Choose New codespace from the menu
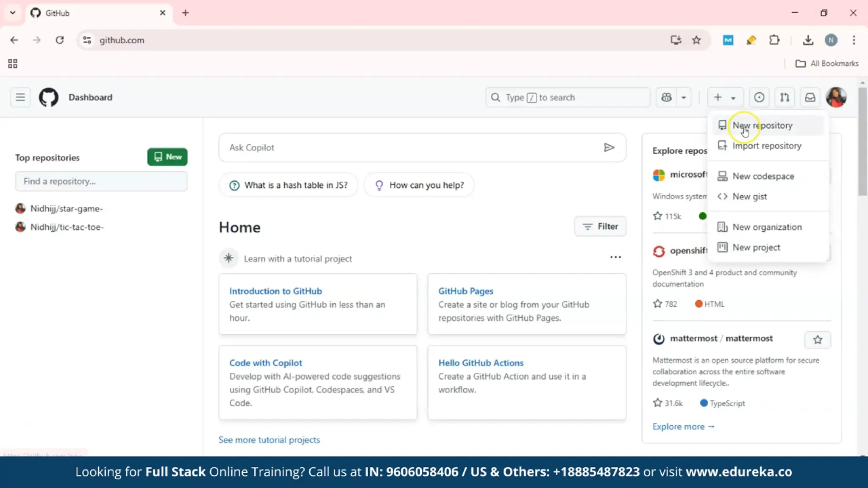Viewport: 868px width, 488px height. (x=768, y=176)
